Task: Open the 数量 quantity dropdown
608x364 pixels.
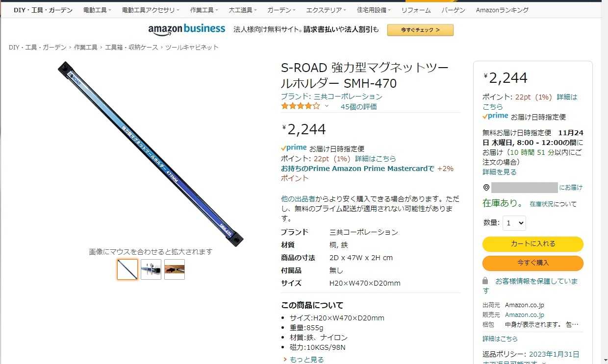Action: pos(514,223)
